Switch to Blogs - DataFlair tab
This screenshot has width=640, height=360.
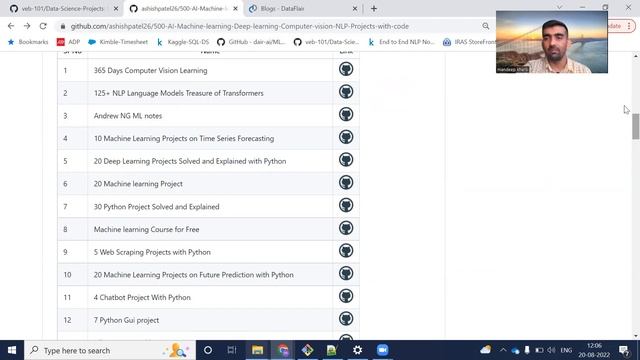click(x=282, y=9)
